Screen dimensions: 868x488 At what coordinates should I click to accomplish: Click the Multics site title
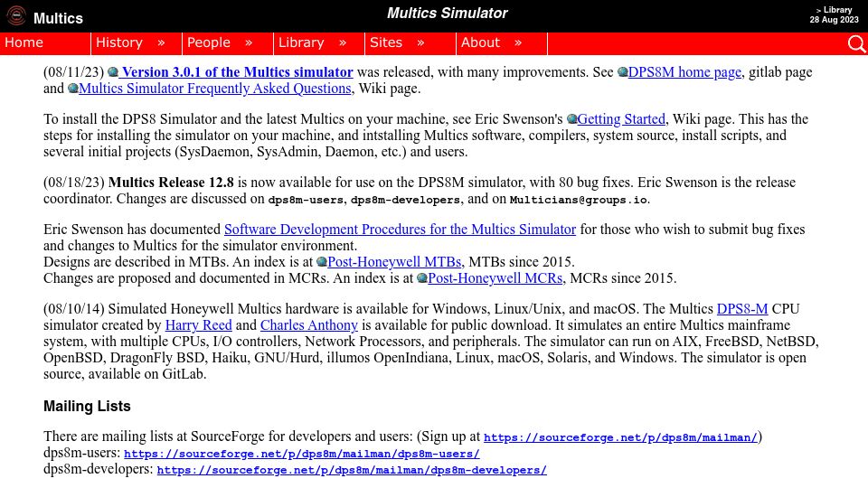point(58,18)
